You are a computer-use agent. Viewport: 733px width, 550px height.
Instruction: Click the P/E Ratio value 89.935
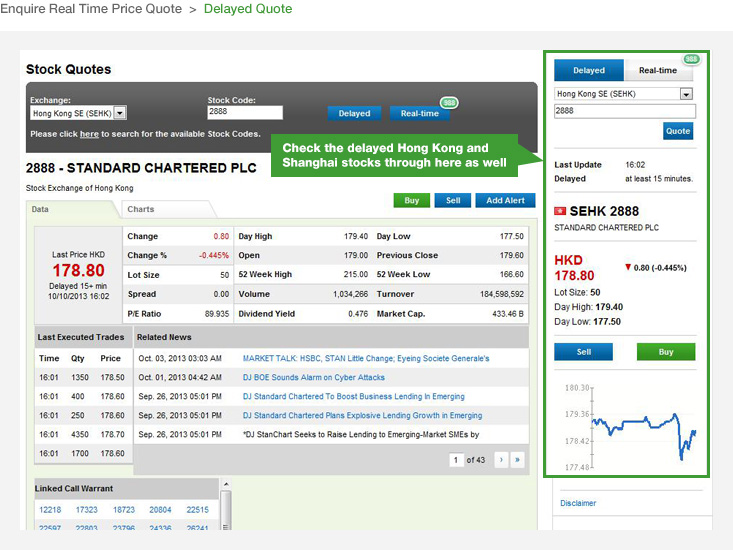point(217,314)
